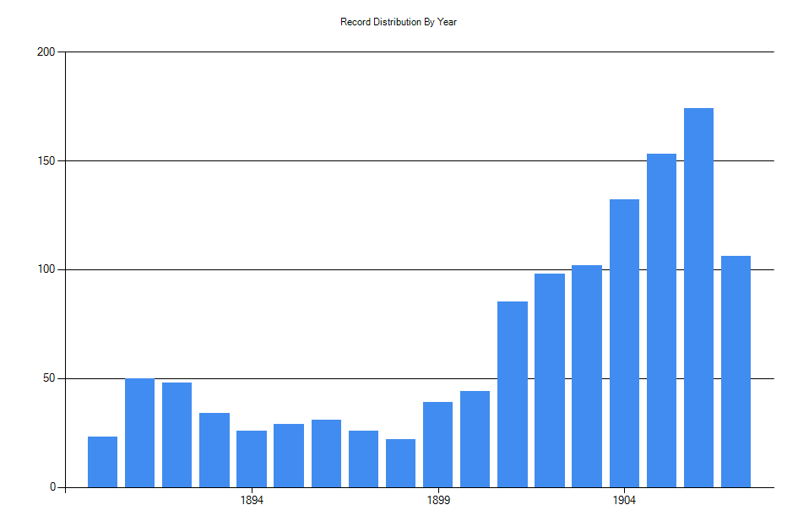Click the x-axis label 1899

438,501
